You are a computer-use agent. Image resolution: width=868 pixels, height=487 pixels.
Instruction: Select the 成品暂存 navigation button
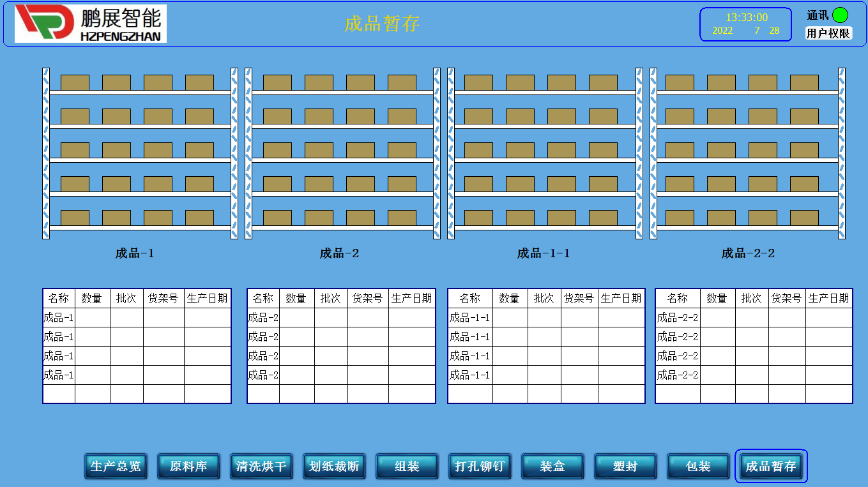(771, 466)
